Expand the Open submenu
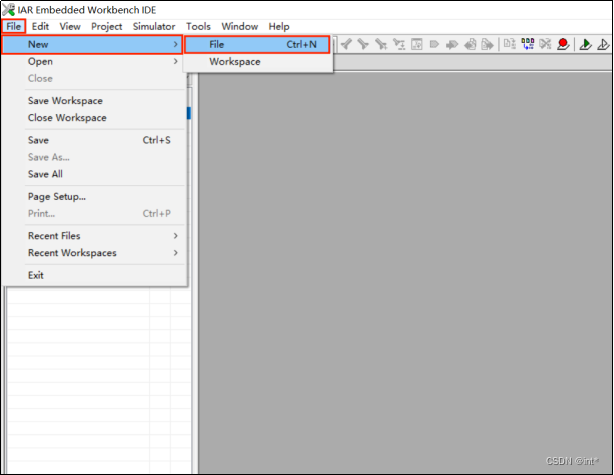The height and width of the screenshot is (475, 614). [94, 61]
